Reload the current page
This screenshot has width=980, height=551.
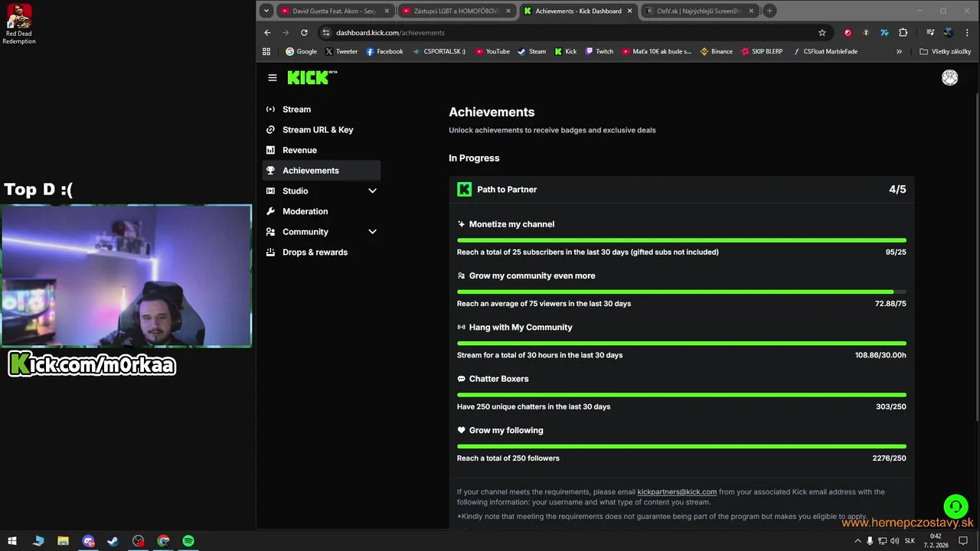point(304,33)
